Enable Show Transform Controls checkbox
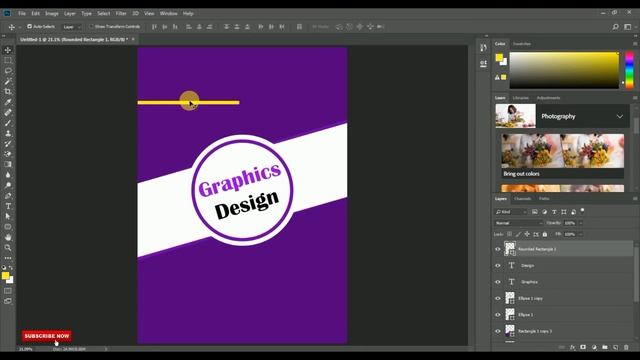The width and height of the screenshot is (640, 360). coord(91,26)
